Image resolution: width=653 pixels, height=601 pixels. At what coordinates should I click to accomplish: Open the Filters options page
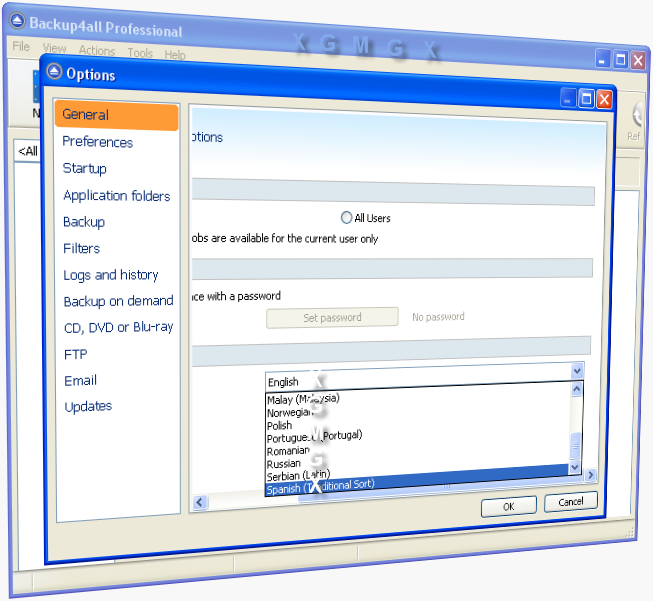click(x=81, y=249)
